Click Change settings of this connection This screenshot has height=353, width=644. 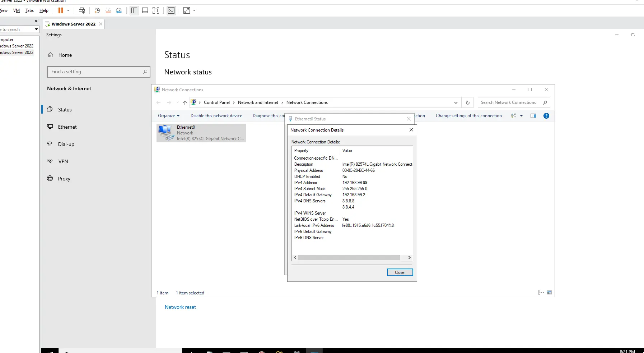point(468,116)
